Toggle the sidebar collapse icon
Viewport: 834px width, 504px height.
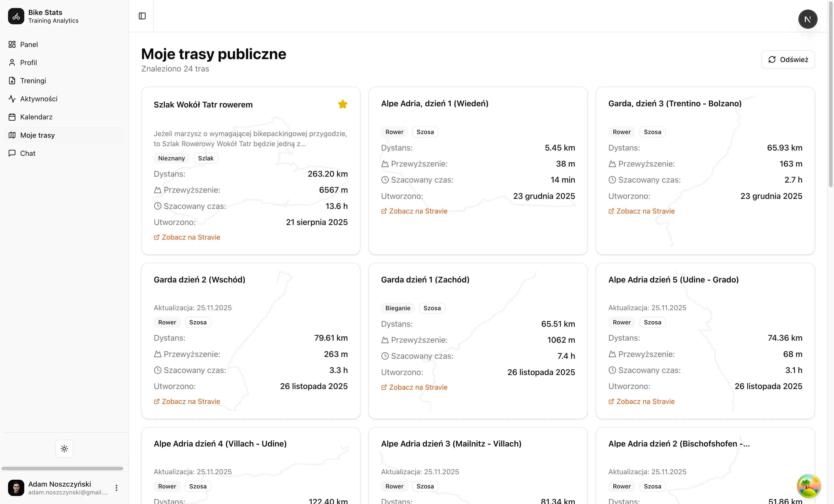pos(142,16)
